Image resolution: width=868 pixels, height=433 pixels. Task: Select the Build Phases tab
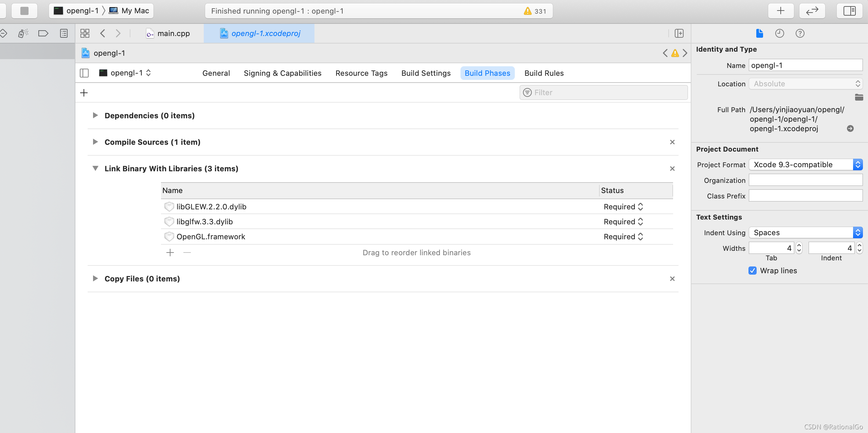coord(487,73)
